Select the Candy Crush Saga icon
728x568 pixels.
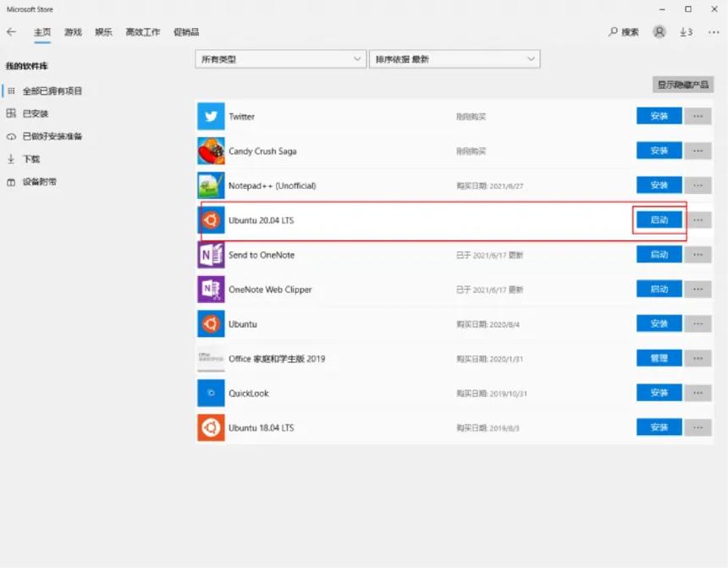click(210, 151)
